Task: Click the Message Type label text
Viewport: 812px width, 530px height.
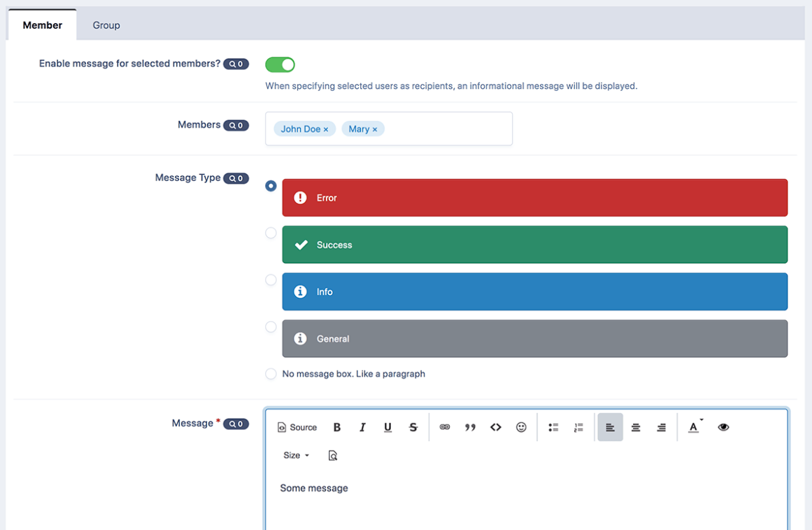Action: (187, 178)
